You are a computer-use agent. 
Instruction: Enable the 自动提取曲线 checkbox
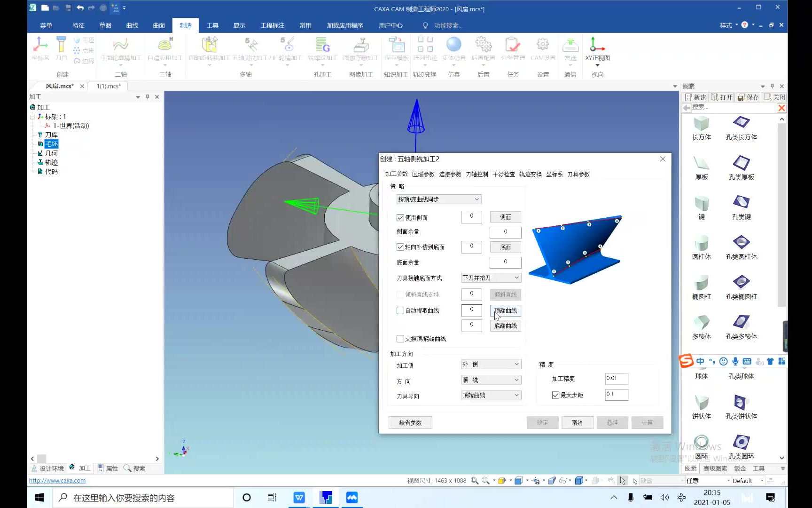[400, 310]
